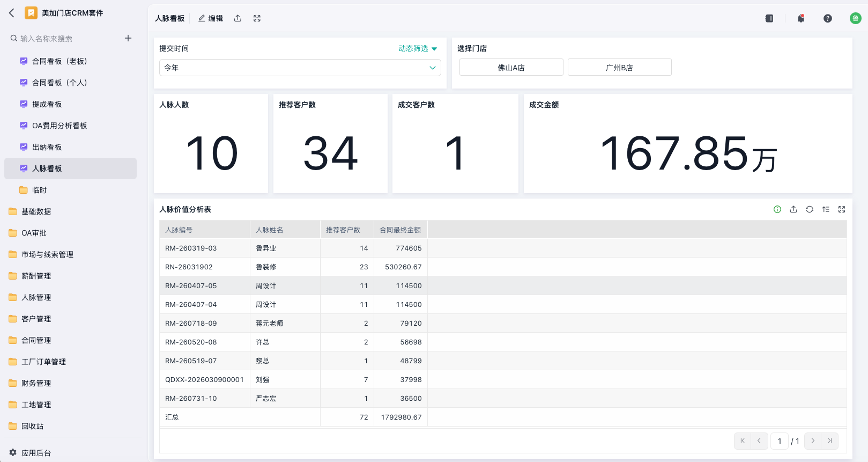Open OA费用分析看板 in sidebar

tap(71, 126)
